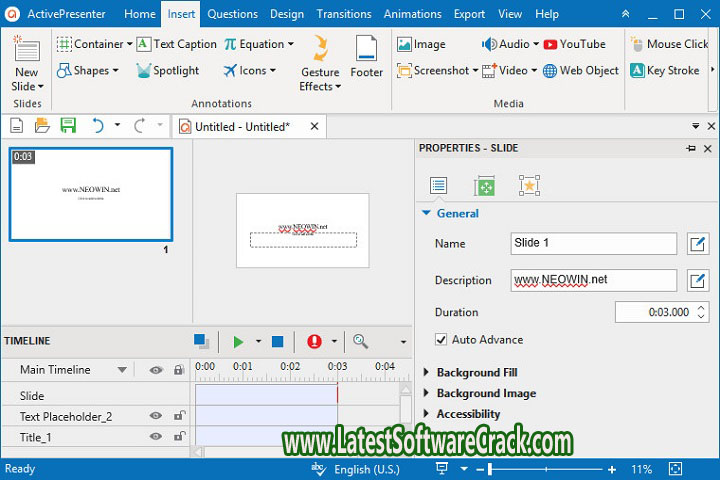Click the Footer icon in ribbon
The width and height of the screenshot is (720, 480).
tap(366, 56)
